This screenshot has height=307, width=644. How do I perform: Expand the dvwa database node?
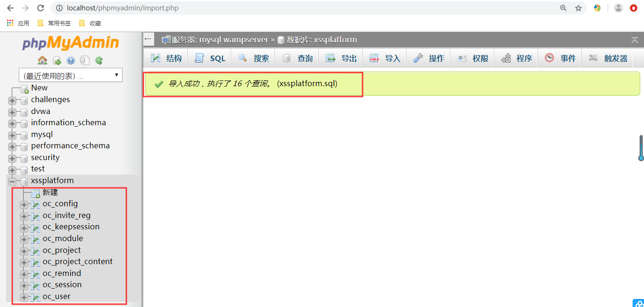(12, 112)
